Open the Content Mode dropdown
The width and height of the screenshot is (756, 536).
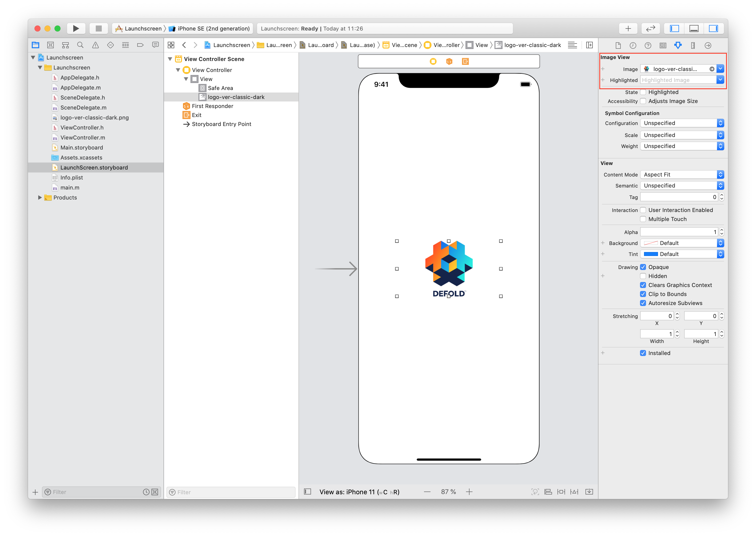682,174
